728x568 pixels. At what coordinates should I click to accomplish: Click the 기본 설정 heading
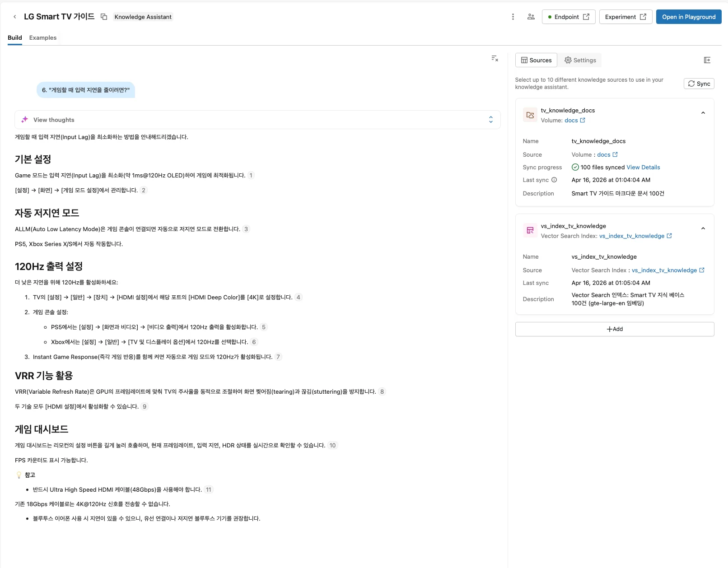33,159
